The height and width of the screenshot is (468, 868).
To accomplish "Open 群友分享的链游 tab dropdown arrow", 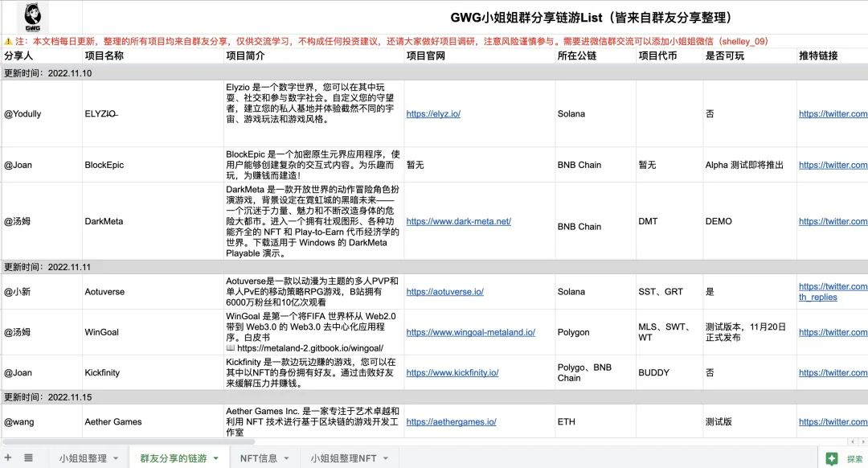I will [x=216, y=458].
